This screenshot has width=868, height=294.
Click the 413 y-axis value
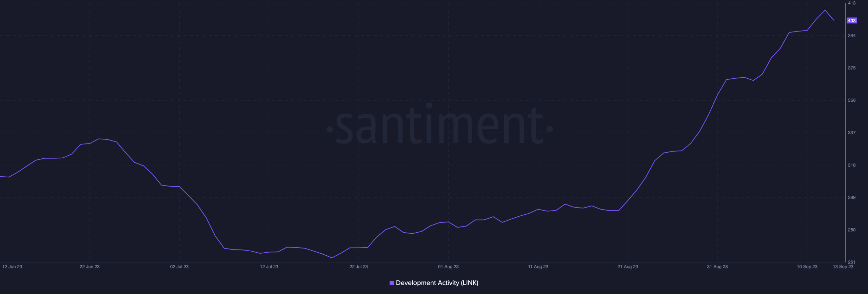point(852,3)
